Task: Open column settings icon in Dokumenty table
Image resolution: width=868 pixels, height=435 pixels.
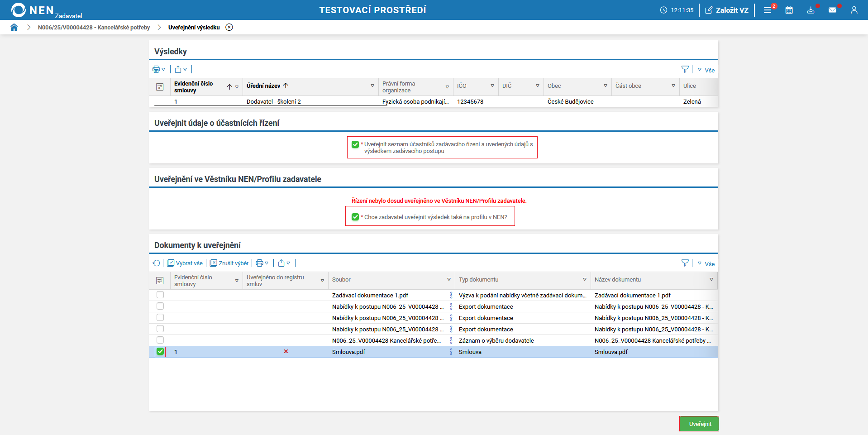Action: click(160, 281)
